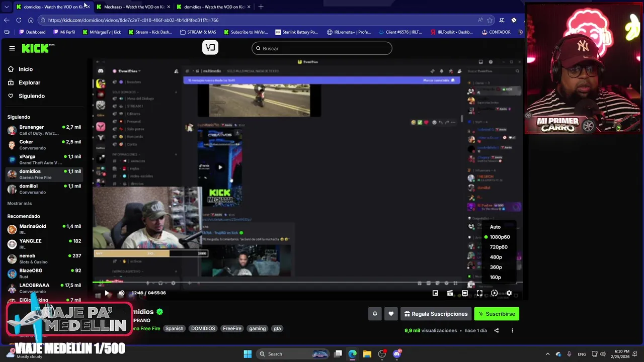Click the FreeFire tag
Image resolution: width=644 pixels, height=362 pixels.
click(232, 328)
